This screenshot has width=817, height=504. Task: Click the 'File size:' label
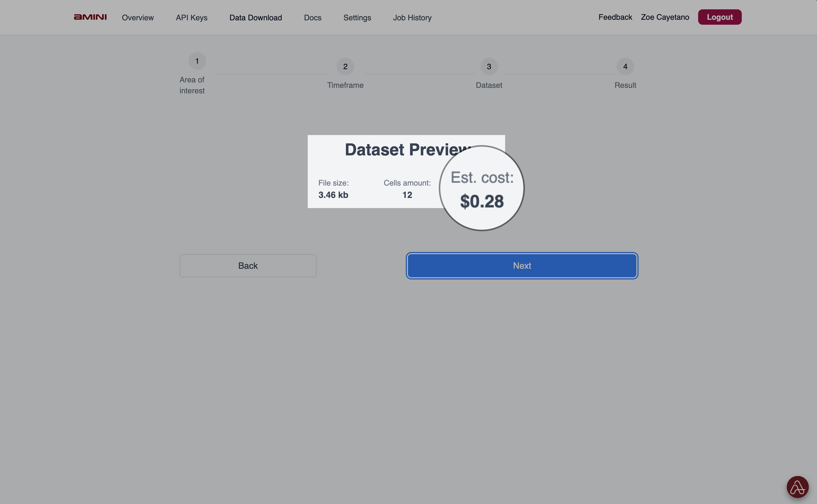[x=333, y=183]
